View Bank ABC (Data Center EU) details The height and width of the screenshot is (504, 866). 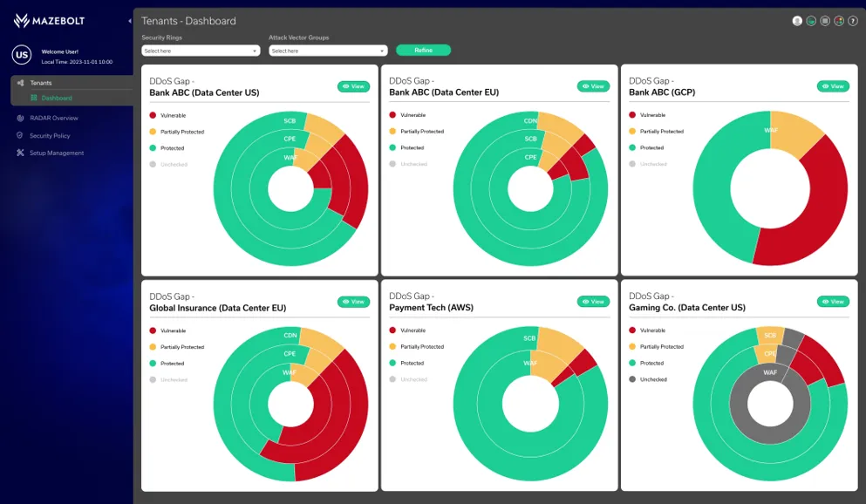(593, 86)
